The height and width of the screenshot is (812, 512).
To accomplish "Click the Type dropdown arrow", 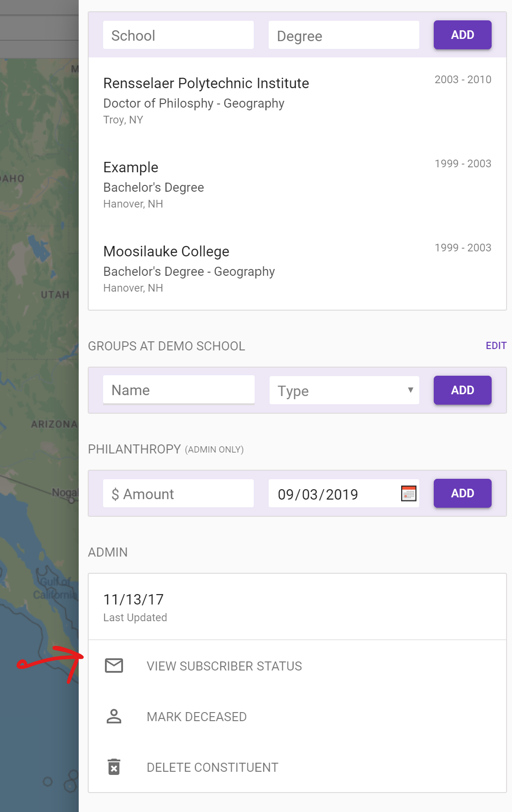I will coord(410,390).
